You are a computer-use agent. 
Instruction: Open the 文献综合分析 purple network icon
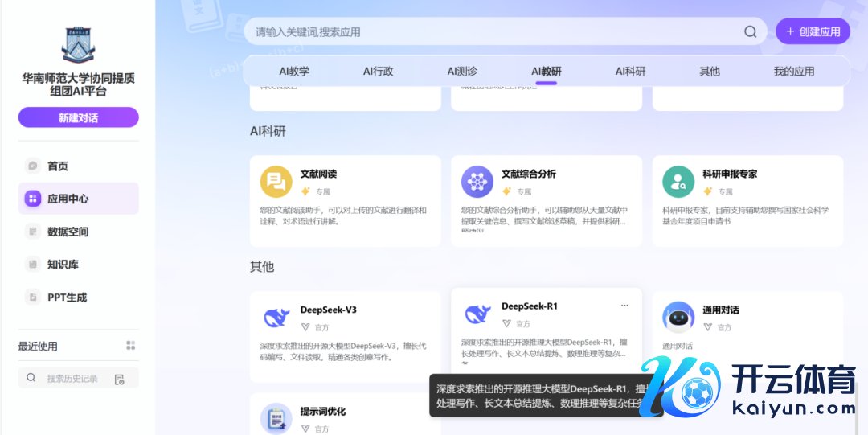[x=477, y=181]
